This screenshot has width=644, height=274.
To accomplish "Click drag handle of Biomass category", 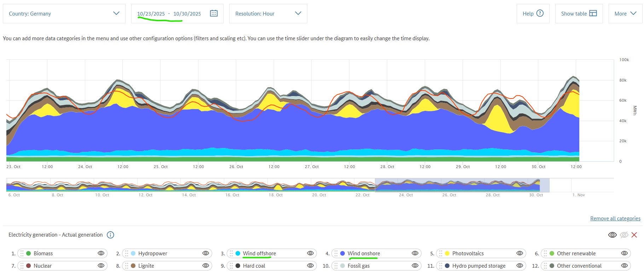I will pyautogui.click(x=22, y=254).
